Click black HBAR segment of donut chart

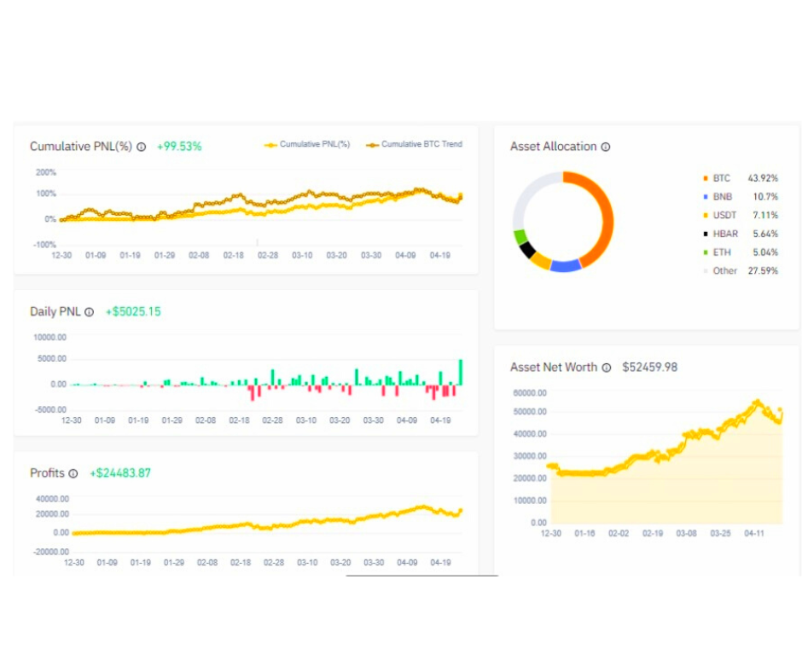pyautogui.click(x=527, y=249)
